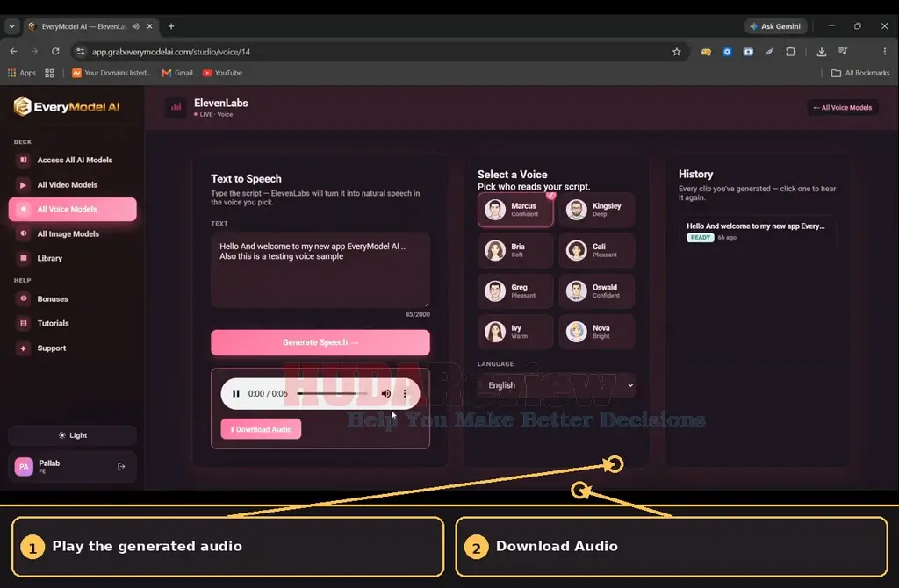Screen dimensions: 899x588
Task: Reload the browser page
Action: [55, 52]
